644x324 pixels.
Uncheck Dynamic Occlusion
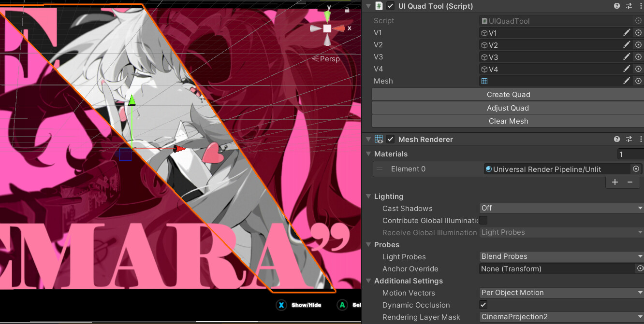click(483, 305)
